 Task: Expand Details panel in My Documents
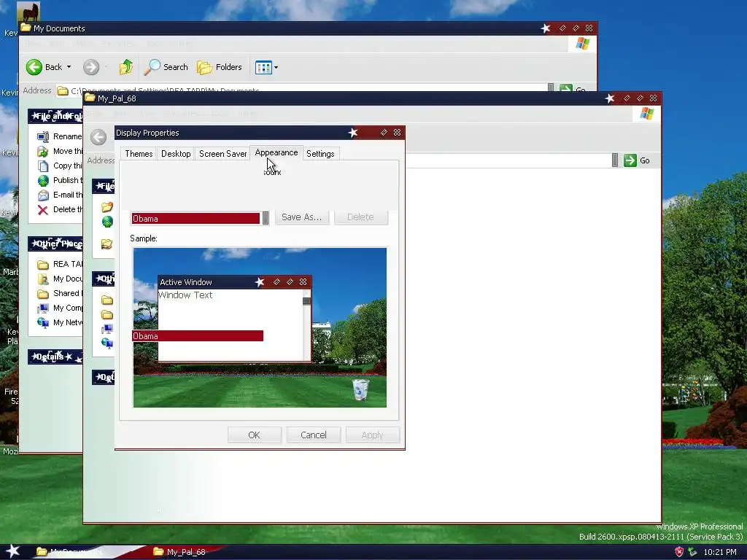tap(55, 357)
